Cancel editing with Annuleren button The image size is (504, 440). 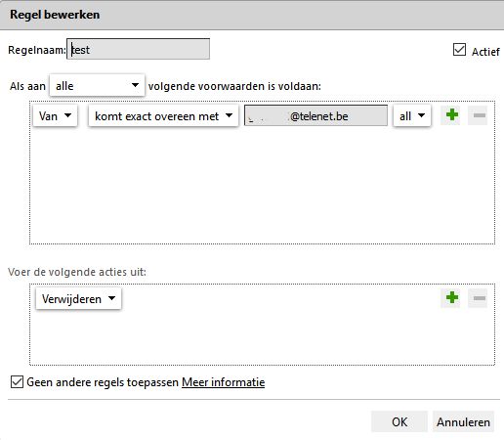[x=463, y=421]
